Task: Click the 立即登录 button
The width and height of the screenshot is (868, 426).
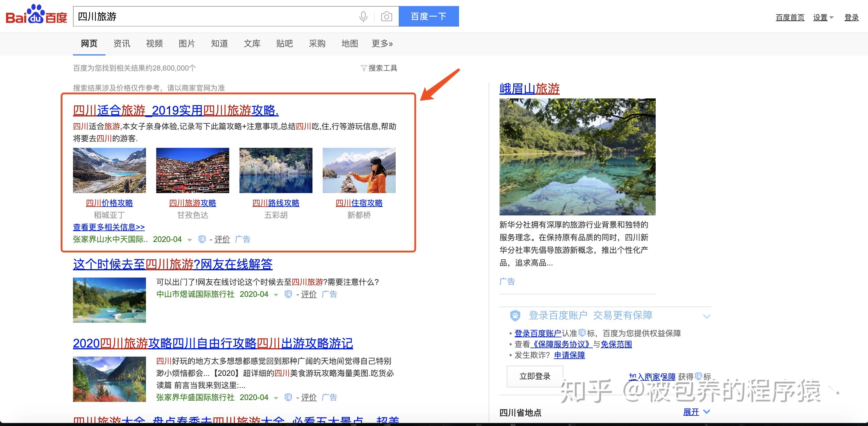Action: (535, 376)
